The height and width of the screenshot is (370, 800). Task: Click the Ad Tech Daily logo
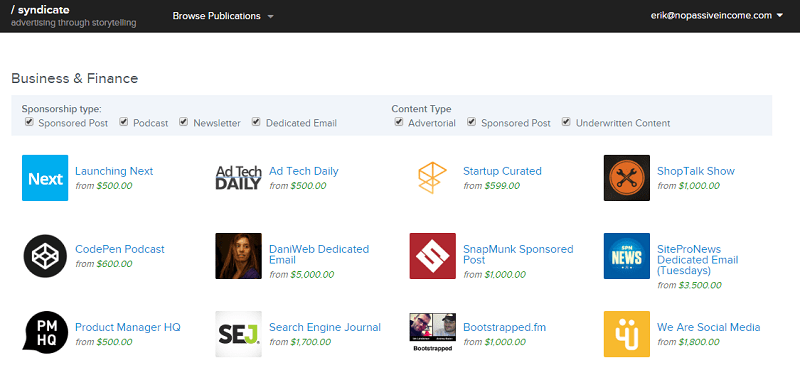238,178
